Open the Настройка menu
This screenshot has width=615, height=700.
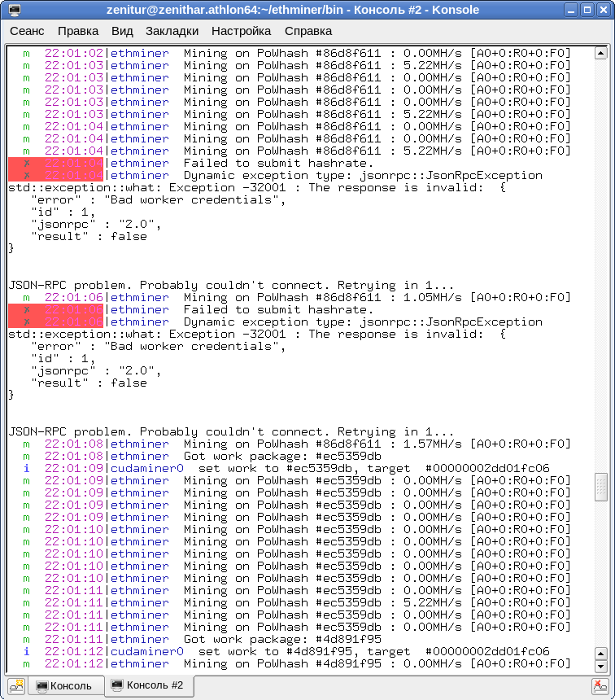pyautogui.click(x=241, y=31)
